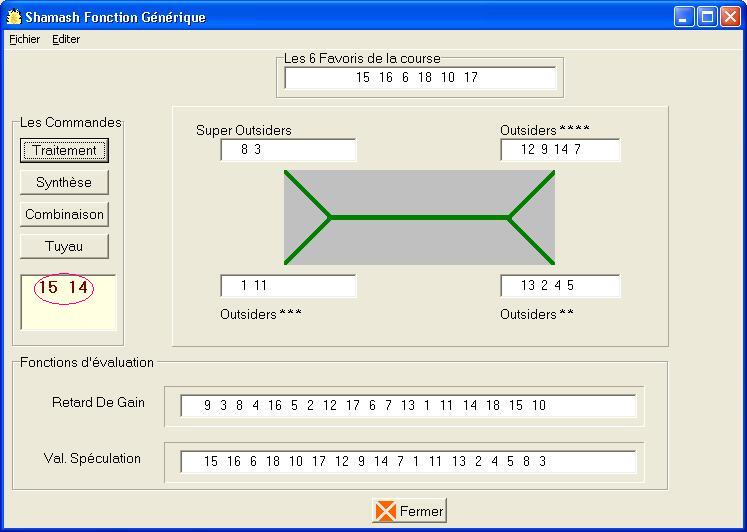Close the dialog with Fermer
Viewport: 747px width, 532px height.
point(409,511)
